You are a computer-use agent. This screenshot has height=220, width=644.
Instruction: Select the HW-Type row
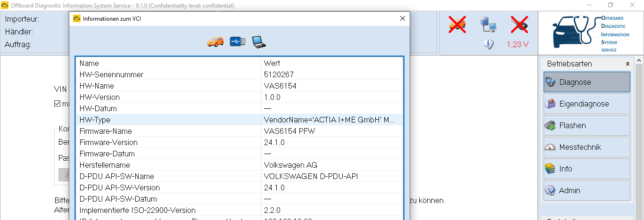[x=239, y=120]
